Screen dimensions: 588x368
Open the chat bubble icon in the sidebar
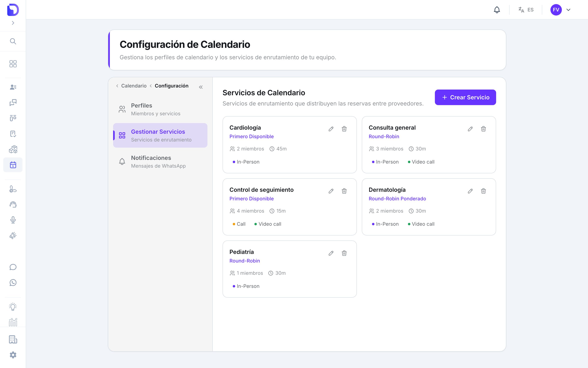13,267
